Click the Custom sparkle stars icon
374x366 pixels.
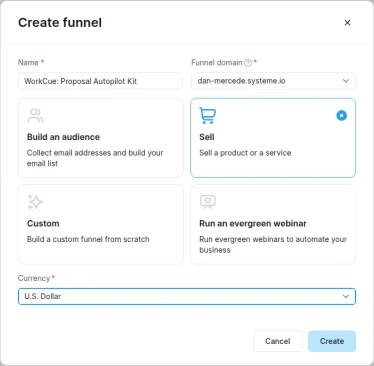(x=35, y=202)
